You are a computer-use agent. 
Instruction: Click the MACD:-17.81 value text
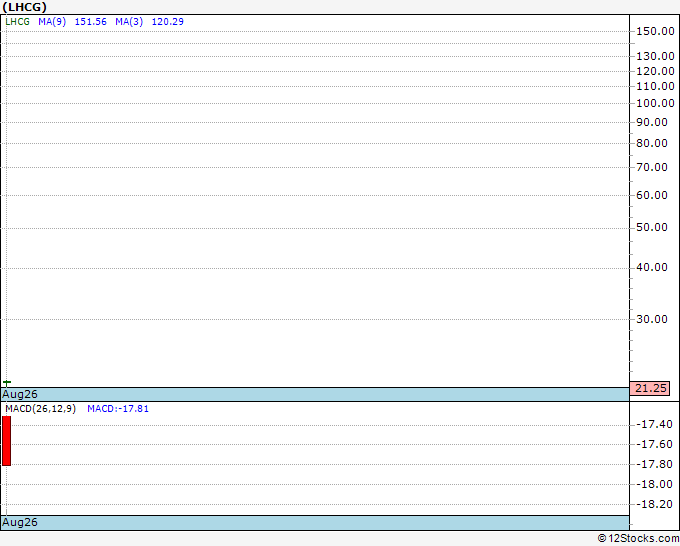point(118,409)
